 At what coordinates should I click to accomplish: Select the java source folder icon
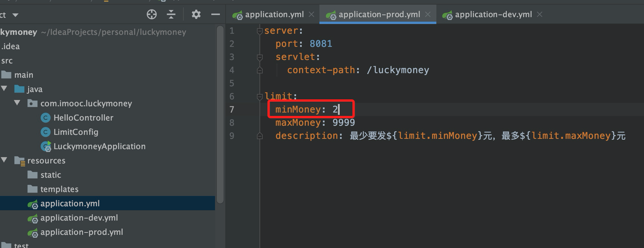click(x=19, y=89)
